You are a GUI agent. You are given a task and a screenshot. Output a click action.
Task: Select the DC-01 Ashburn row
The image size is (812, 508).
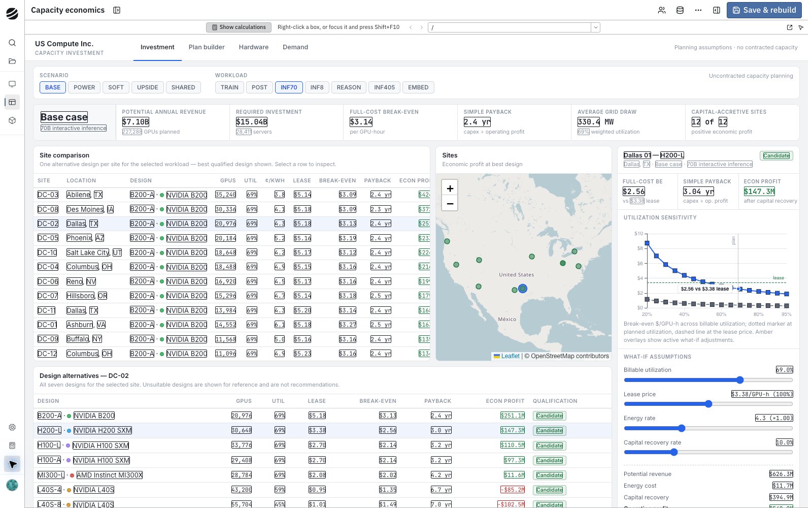pos(231,325)
